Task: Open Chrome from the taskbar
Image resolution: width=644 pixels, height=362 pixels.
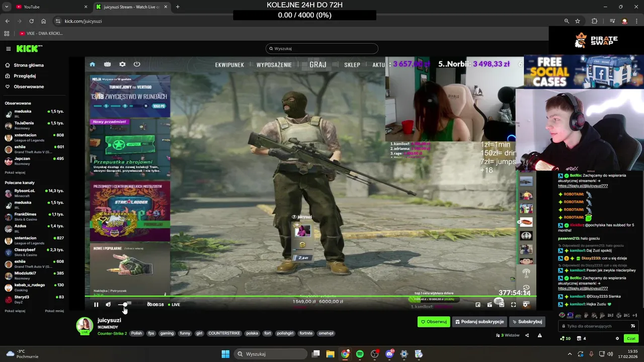Action: tap(345, 354)
